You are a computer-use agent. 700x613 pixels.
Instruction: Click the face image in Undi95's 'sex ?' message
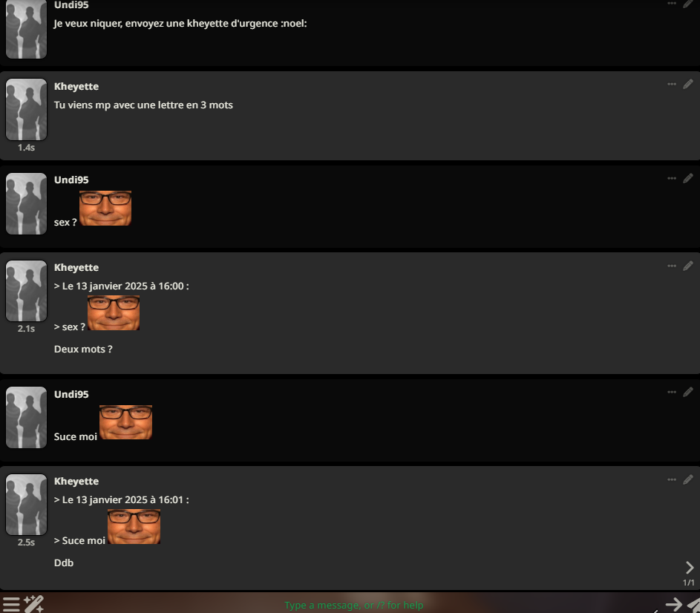pyautogui.click(x=105, y=208)
